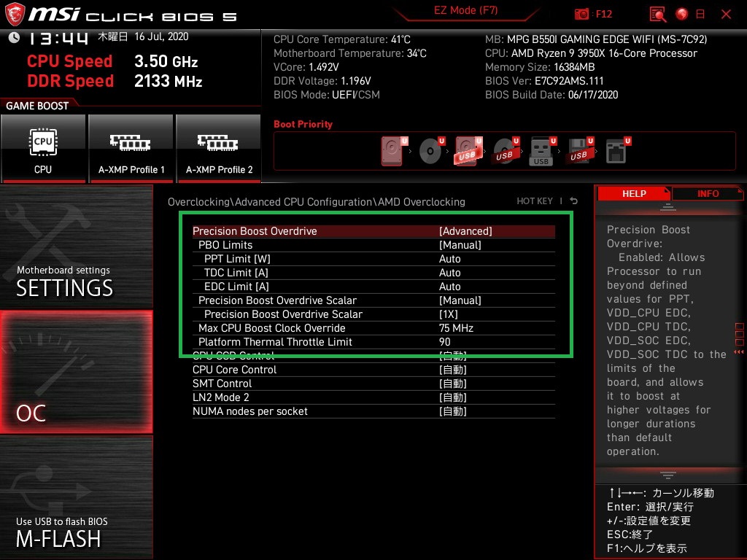Switch to the INFO tab
The image size is (747, 560).
coord(708,193)
